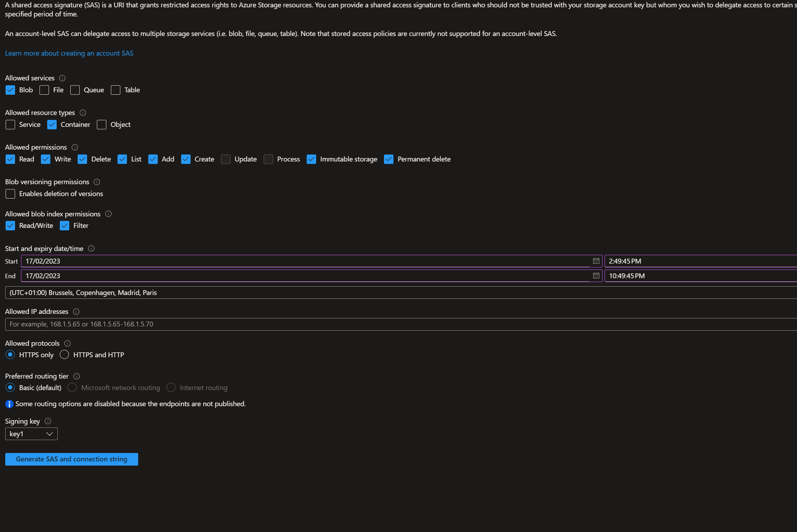797x532 pixels.
Task: Click info icon by Blob versioning permissions
Action: tap(97, 182)
